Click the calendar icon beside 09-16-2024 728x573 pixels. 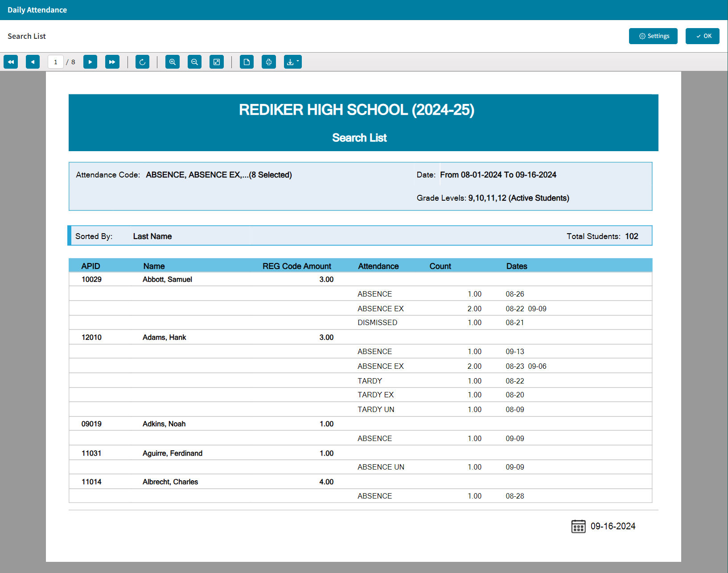(578, 526)
